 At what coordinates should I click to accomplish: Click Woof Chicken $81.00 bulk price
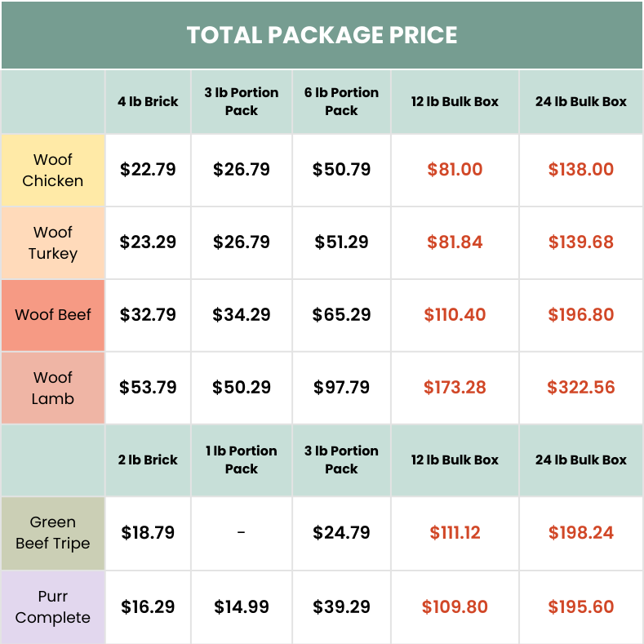click(455, 170)
